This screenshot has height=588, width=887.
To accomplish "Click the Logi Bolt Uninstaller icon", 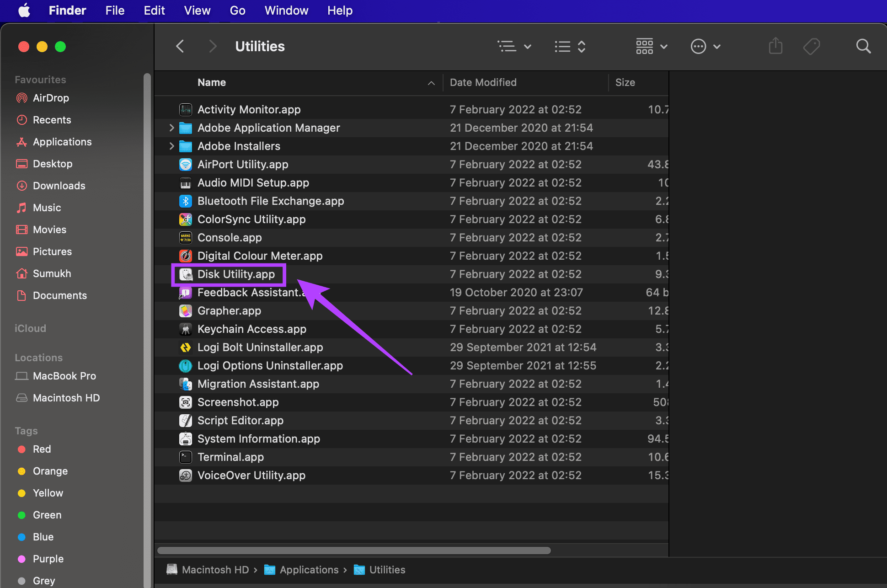I will point(185,347).
